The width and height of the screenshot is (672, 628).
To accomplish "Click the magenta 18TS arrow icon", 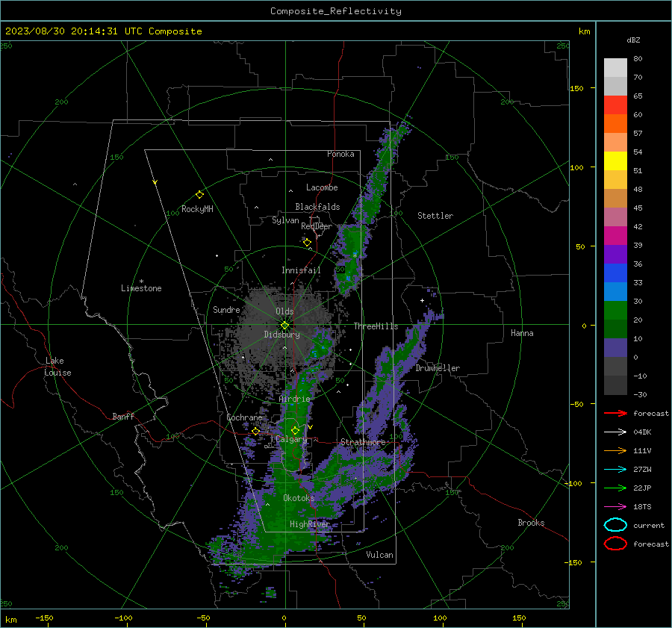I will coord(615,507).
